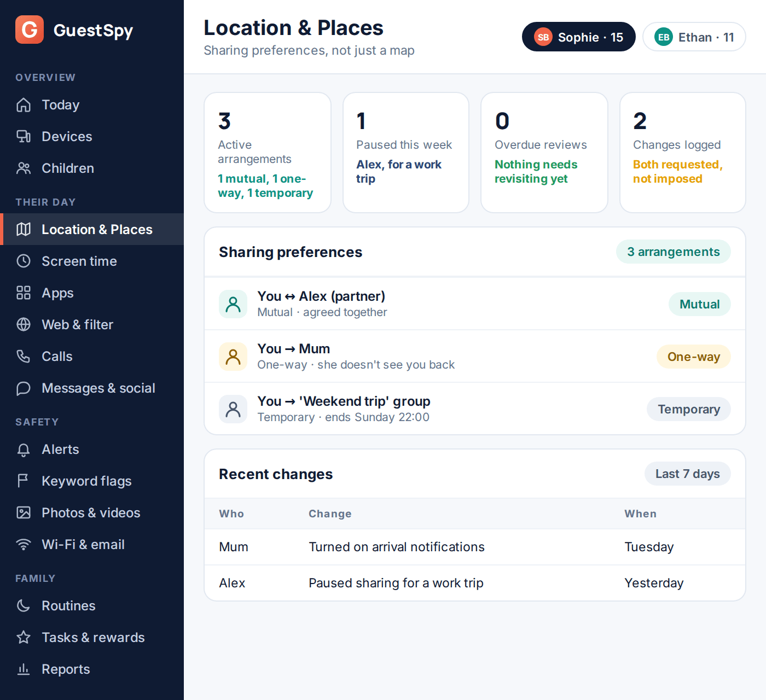Open the You → Mum arrangement row
The image size is (766, 700).
tap(475, 357)
